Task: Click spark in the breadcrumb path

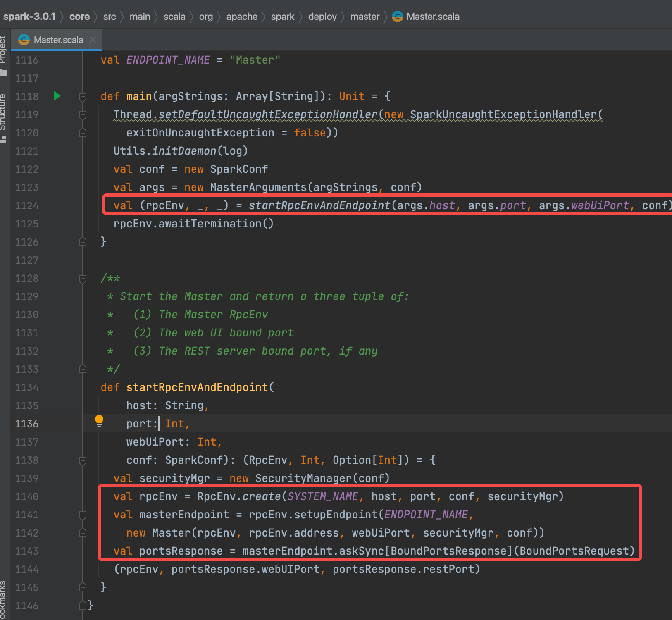Action: [283, 17]
